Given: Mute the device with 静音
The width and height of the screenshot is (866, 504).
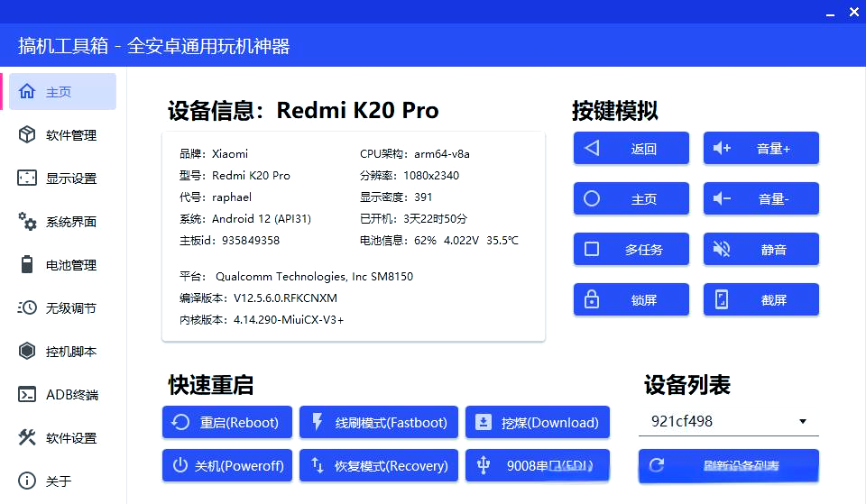Looking at the screenshot, I should pos(761,249).
